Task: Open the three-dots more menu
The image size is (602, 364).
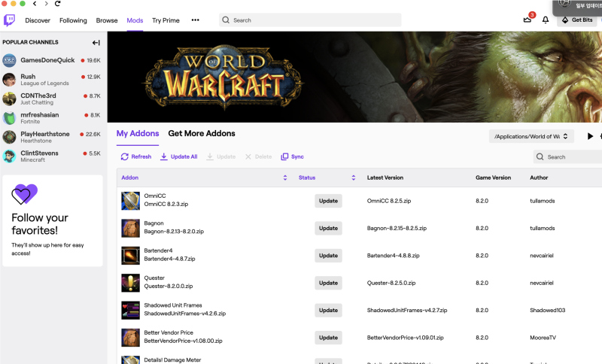Action: click(x=195, y=20)
